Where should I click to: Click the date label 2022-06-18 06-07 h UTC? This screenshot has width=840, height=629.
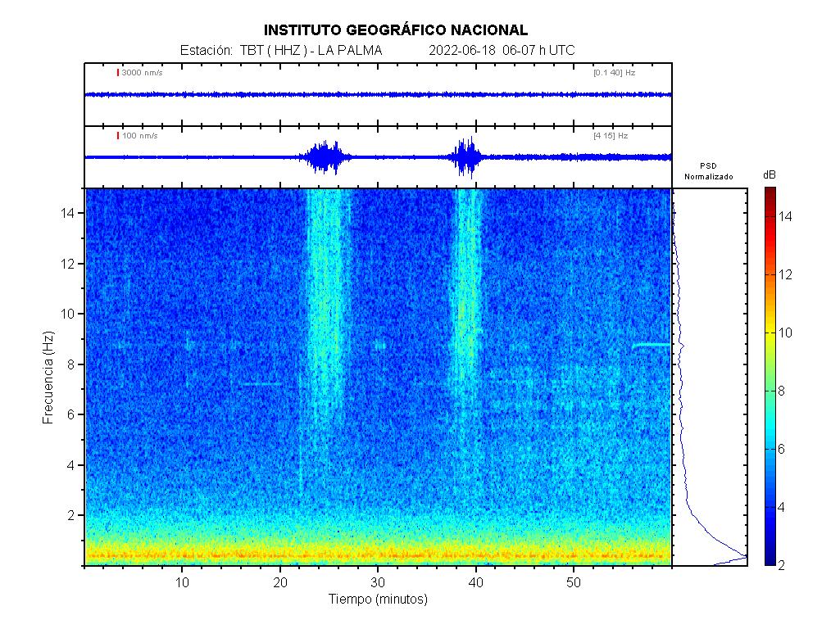click(502, 51)
